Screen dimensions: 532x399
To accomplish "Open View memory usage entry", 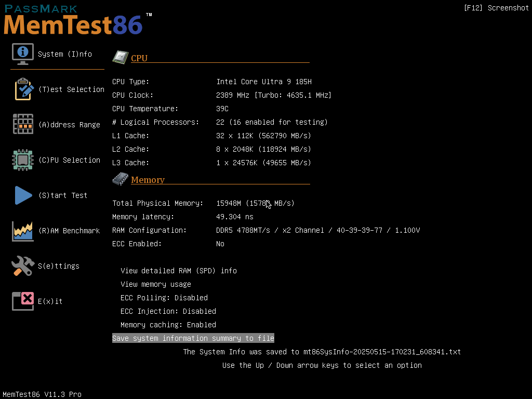I will [x=155, y=284].
